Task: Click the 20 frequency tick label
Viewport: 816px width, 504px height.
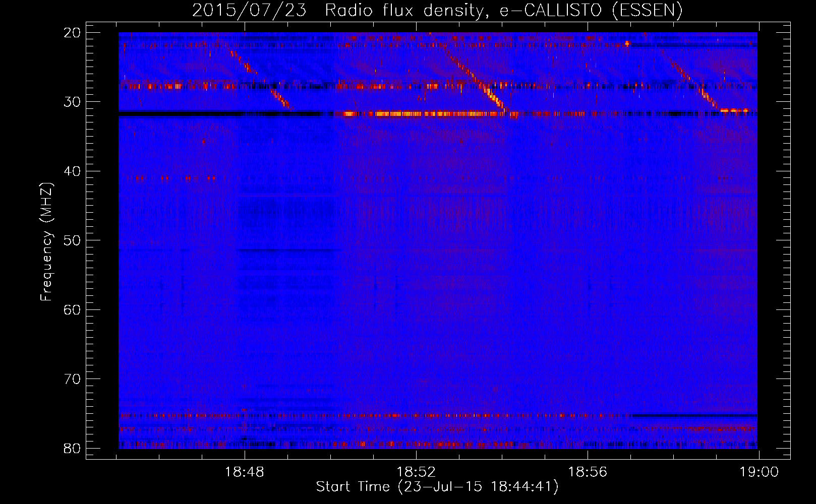Action: click(72, 33)
